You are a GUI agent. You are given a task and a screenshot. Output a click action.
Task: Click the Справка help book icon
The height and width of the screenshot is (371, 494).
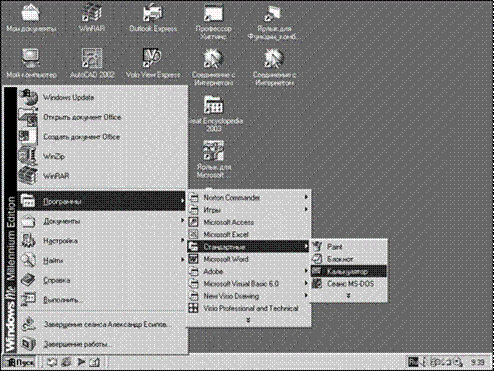pyautogui.click(x=29, y=280)
